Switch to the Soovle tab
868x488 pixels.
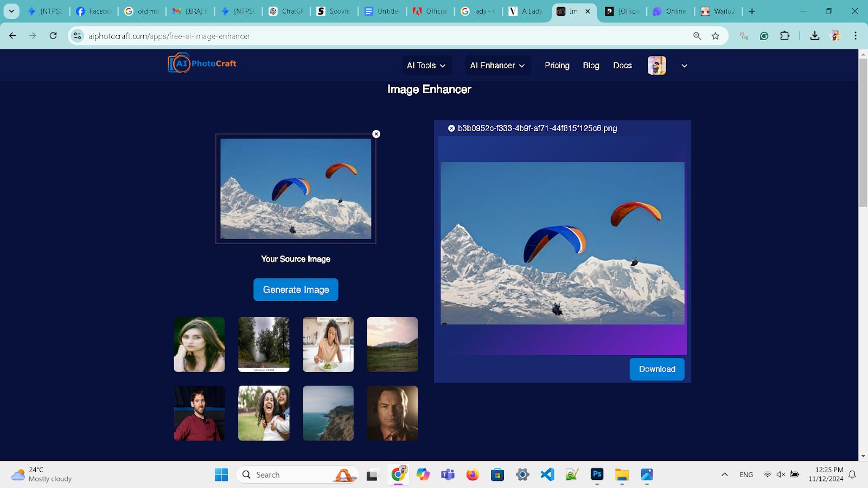(334, 11)
